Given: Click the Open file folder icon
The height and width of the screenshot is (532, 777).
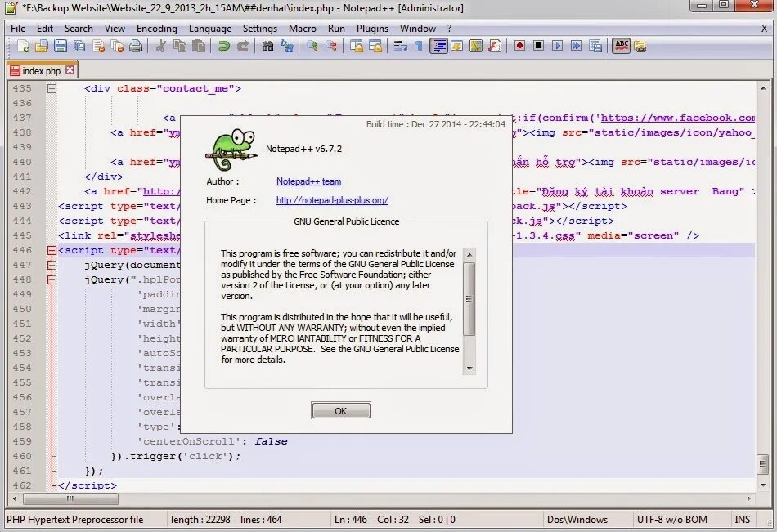Looking at the screenshot, I should click(42, 47).
